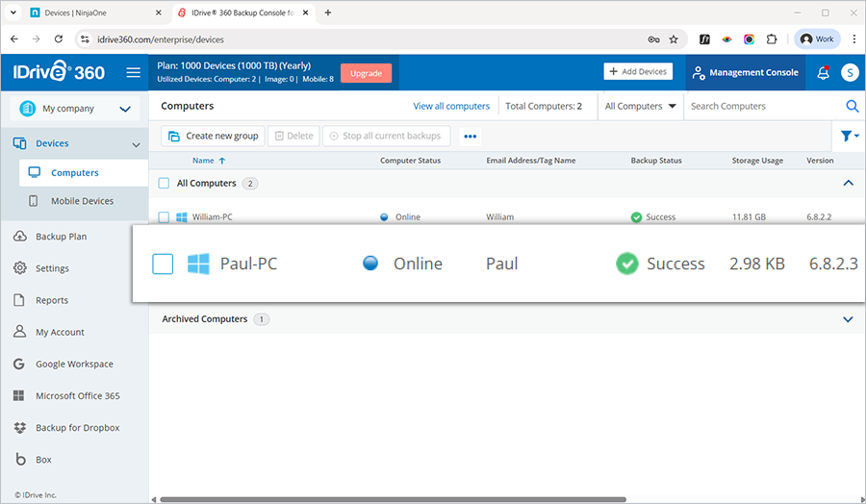Click View all computers link

click(x=451, y=106)
